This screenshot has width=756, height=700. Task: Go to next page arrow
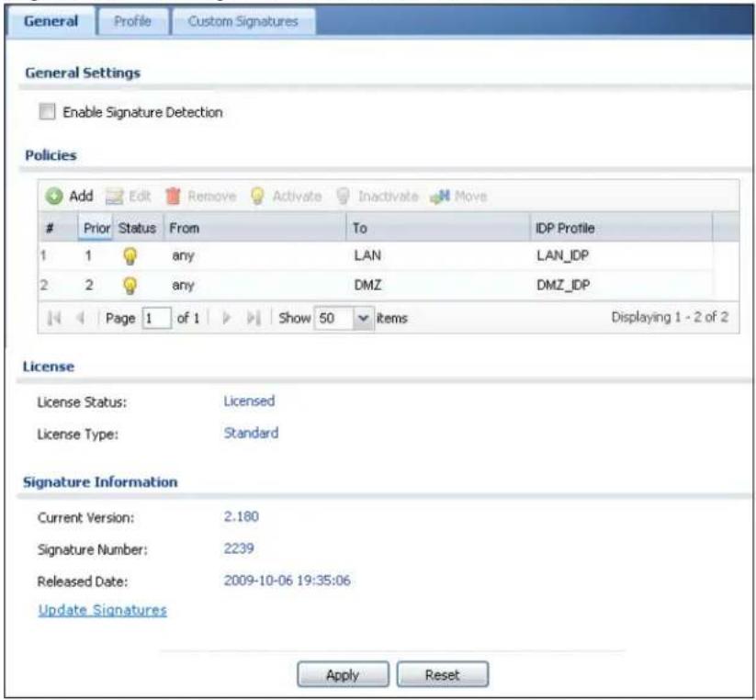click(226, 318)
